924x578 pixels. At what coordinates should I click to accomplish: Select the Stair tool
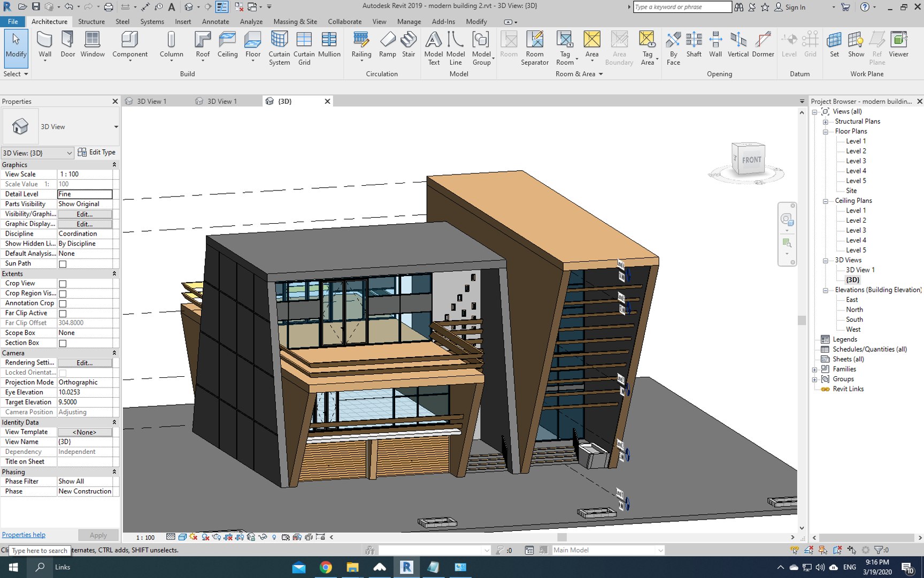coord(409,45)
